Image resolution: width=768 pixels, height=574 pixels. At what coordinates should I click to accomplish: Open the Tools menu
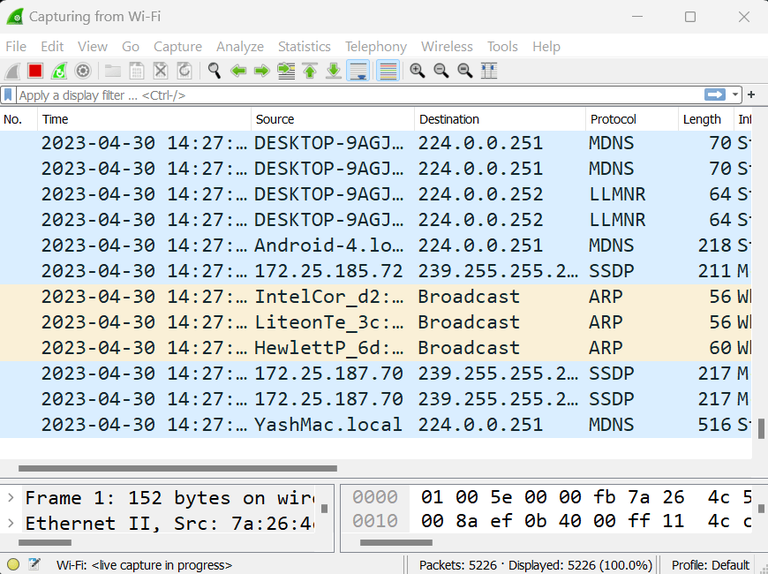pos(503,47)
